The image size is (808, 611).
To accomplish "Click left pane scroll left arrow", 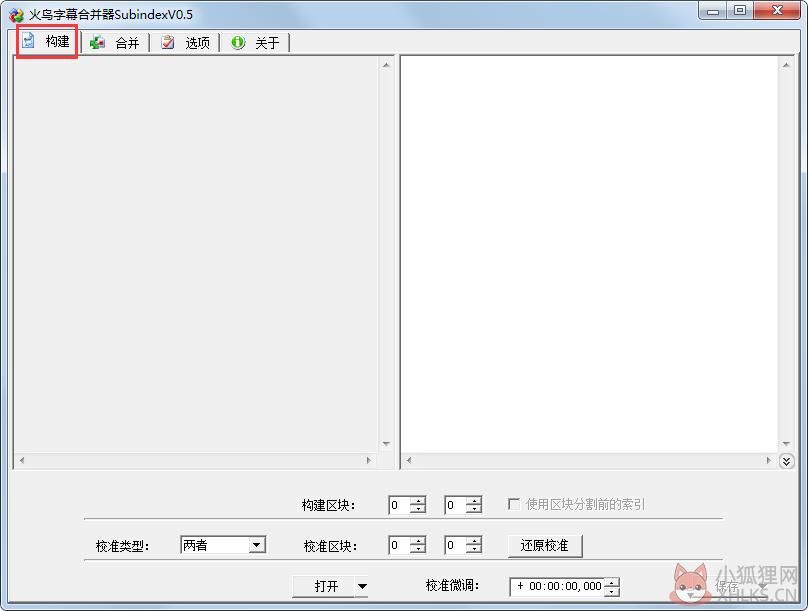I will pyautogui.click(x=22, y=460).
